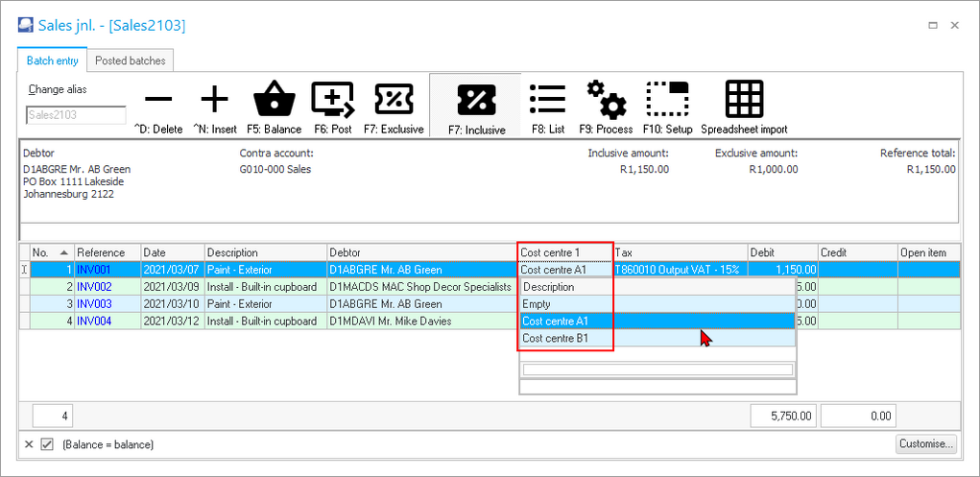Viewport: 980px width, 477px height.
Task: Select the F7 Exclusive icon
Action: tap(393, 100)
